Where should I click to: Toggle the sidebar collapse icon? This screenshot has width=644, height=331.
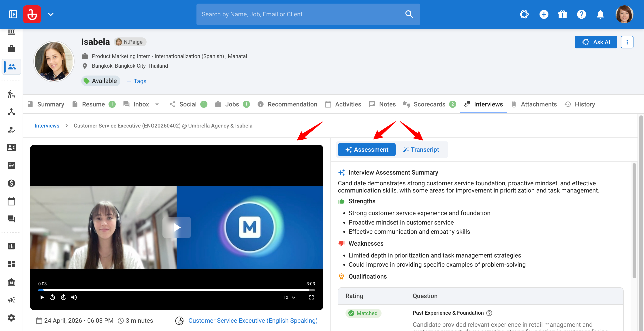click(13, 14)
